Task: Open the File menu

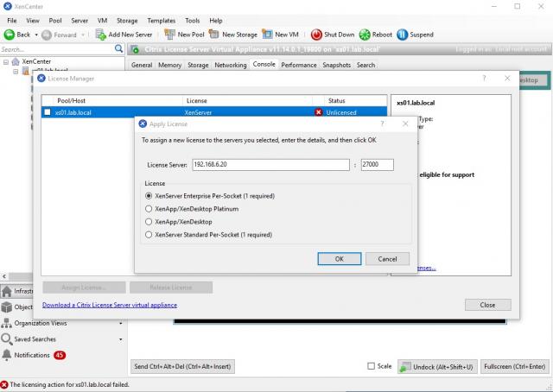Action: pos(11,21)
